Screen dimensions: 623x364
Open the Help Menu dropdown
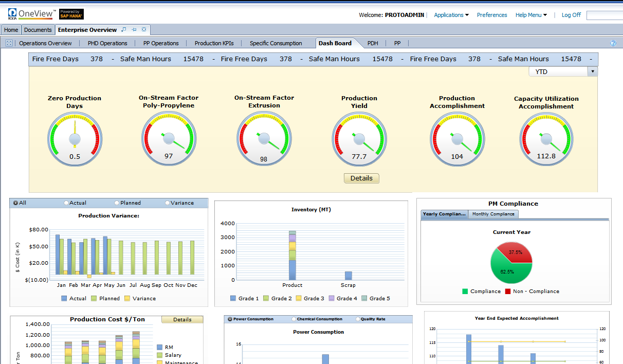[531, 15]
